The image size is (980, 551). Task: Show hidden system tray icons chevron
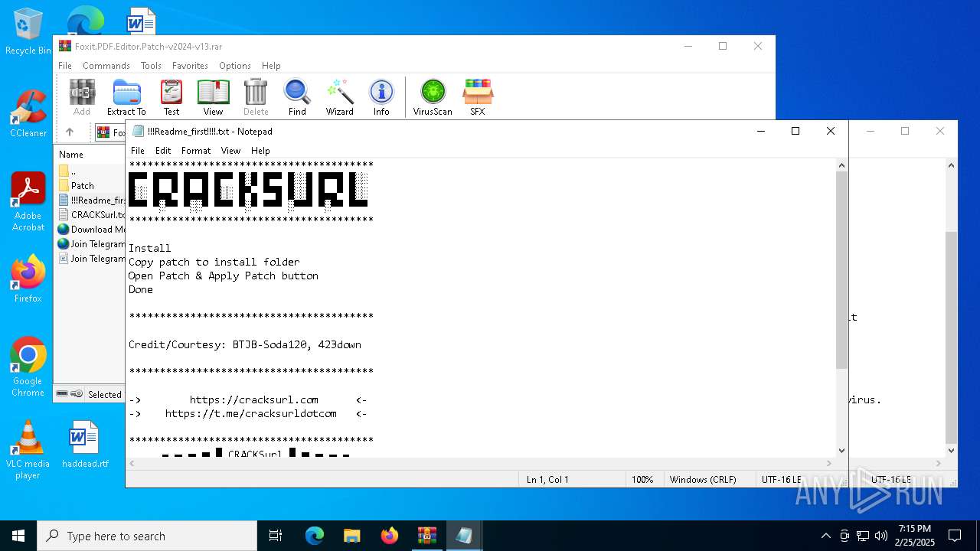coord(825,536)
